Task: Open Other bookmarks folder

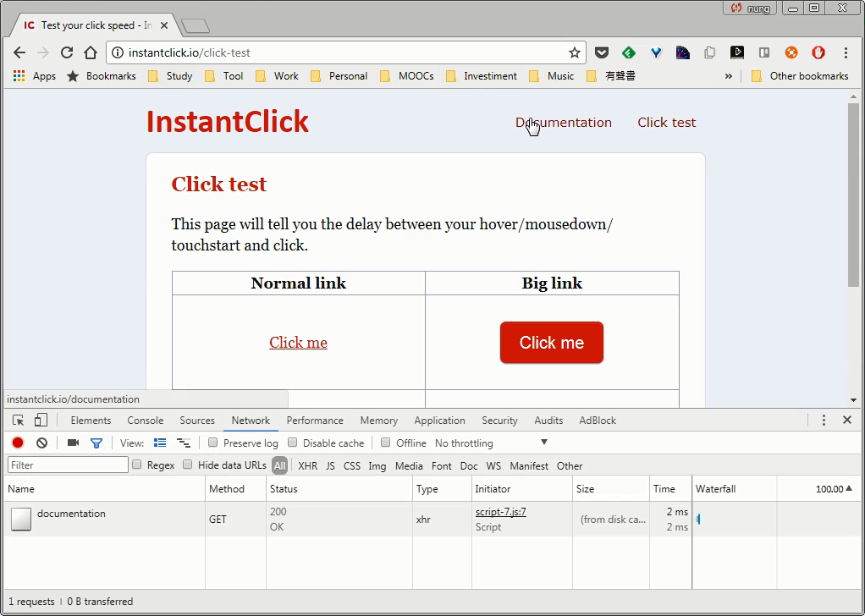Action: pos(800,76)
